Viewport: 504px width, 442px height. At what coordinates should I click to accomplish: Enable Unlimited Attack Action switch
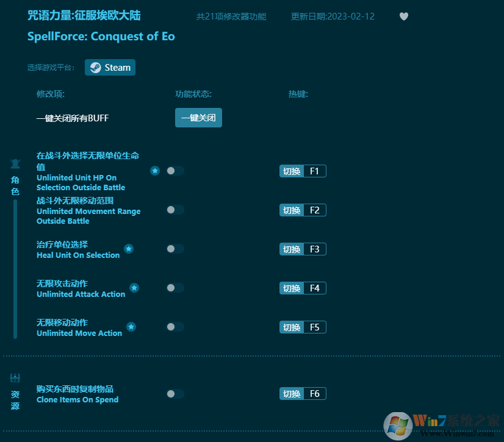175,288
